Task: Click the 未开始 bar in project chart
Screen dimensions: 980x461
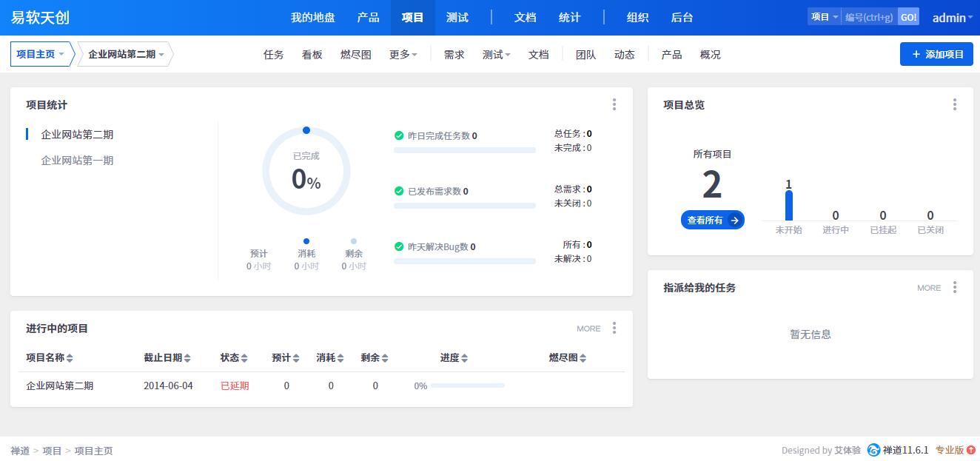Action: tap(789, 206)
